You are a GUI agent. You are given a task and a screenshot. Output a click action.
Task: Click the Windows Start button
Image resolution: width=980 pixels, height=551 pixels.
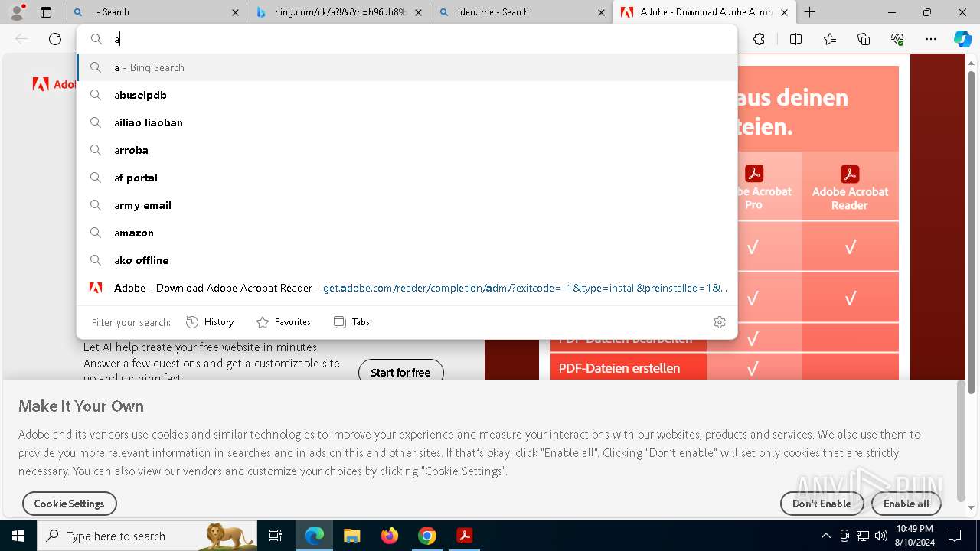tap(18, 536)
